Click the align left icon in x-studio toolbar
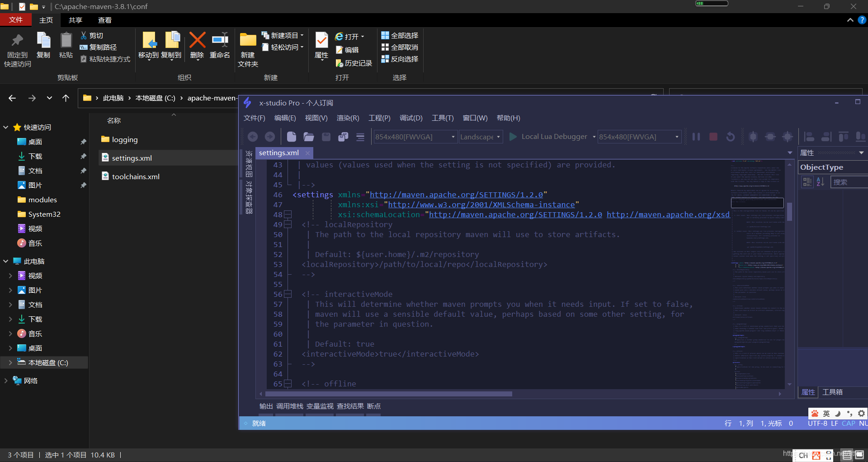This screenshot has height=462, width=868. (809, 137)
